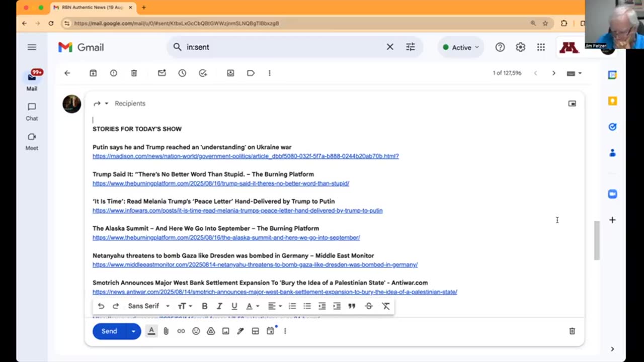Open the text size dropdown

(185, 306)
